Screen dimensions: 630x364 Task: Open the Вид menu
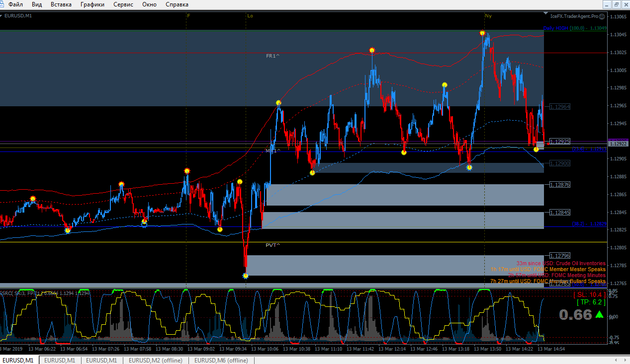pos(37,4)
